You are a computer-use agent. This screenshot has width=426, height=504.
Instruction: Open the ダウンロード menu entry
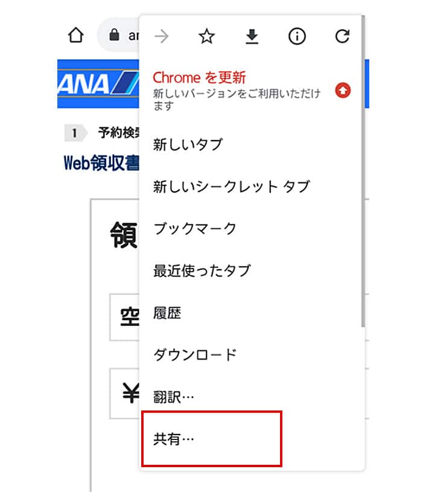(x=195, y=354)
